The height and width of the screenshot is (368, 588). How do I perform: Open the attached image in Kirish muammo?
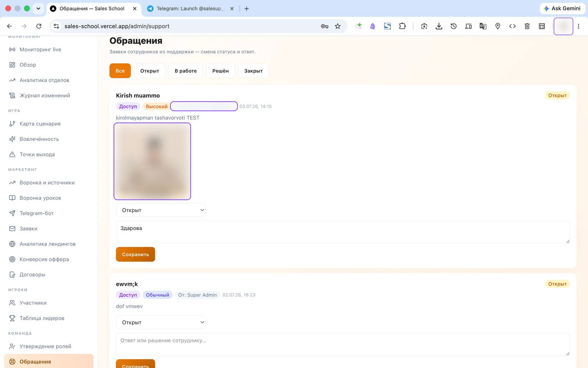[x=153, y=162]
